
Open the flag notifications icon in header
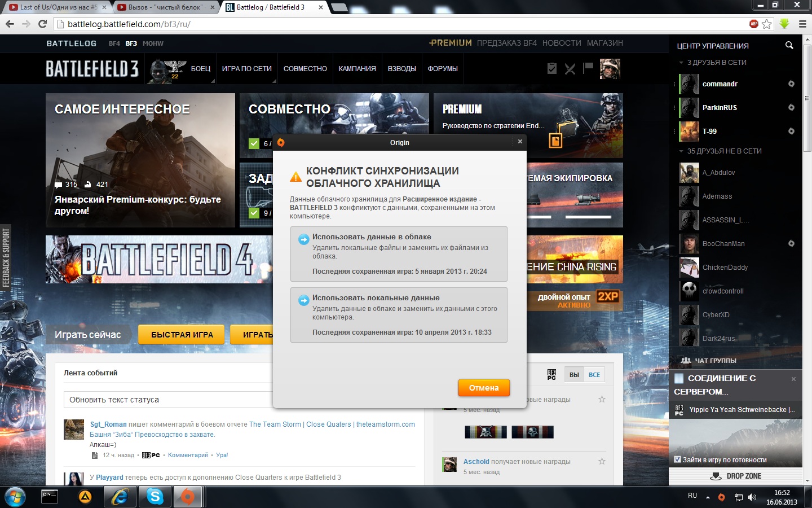(x=588, y=67)
